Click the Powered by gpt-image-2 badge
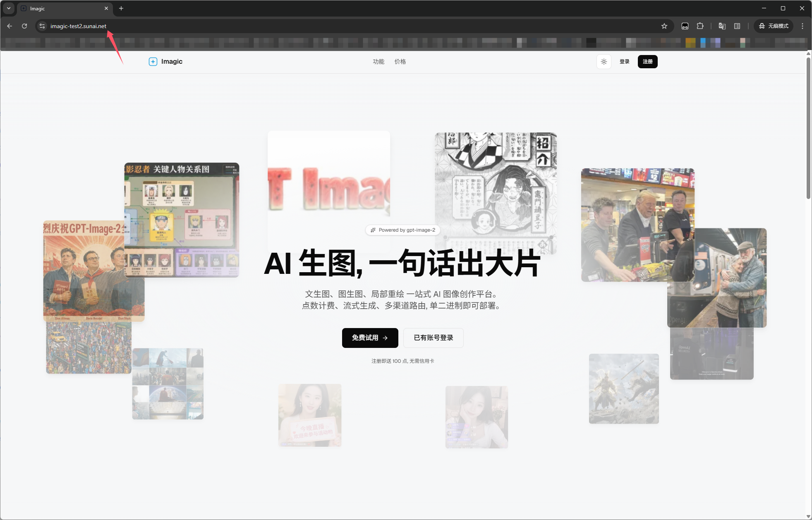The width and height of the screenshot is (812, 520). point(403,230)
